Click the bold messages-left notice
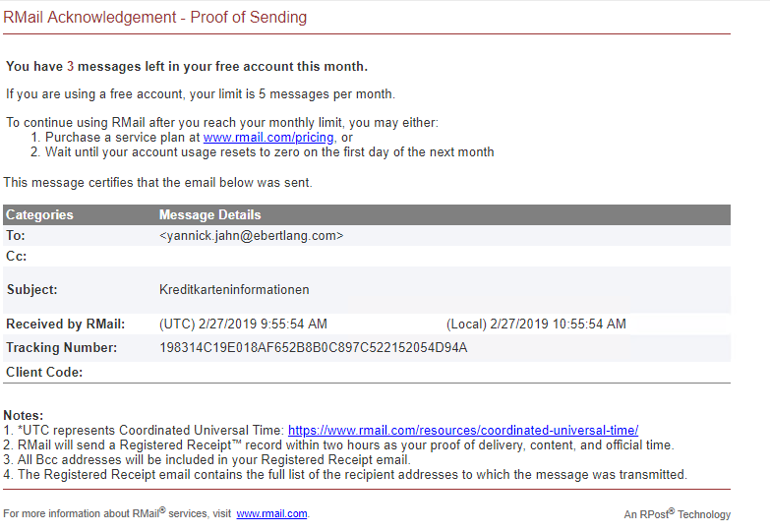This screenshot has height=532, width=770. click(187, 67)
